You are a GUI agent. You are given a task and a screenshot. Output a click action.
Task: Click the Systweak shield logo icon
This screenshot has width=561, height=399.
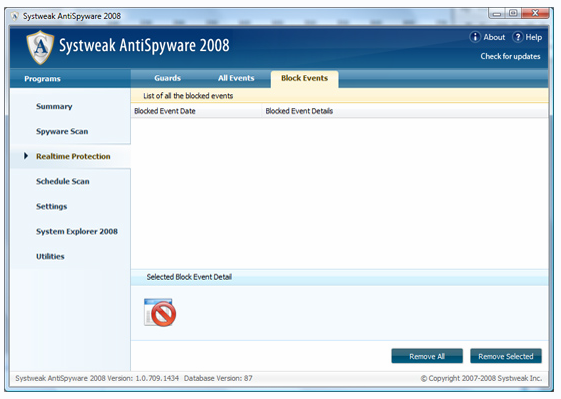click(x=40, y=47)
